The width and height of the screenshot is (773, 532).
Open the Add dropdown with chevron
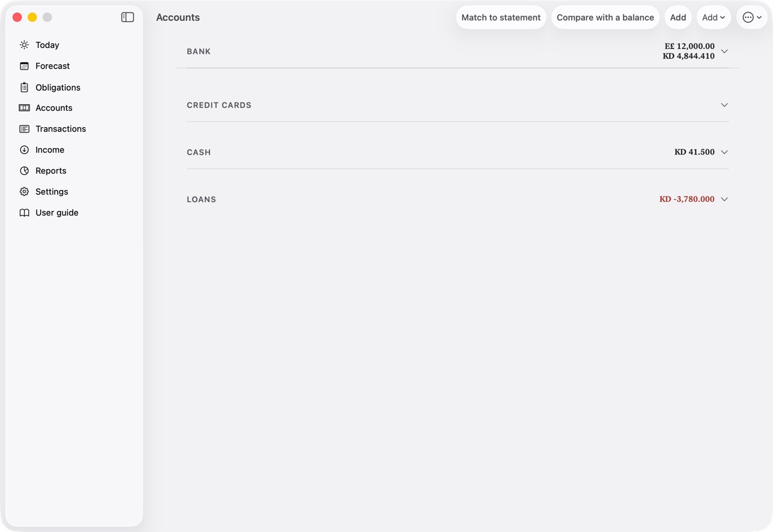713,17
